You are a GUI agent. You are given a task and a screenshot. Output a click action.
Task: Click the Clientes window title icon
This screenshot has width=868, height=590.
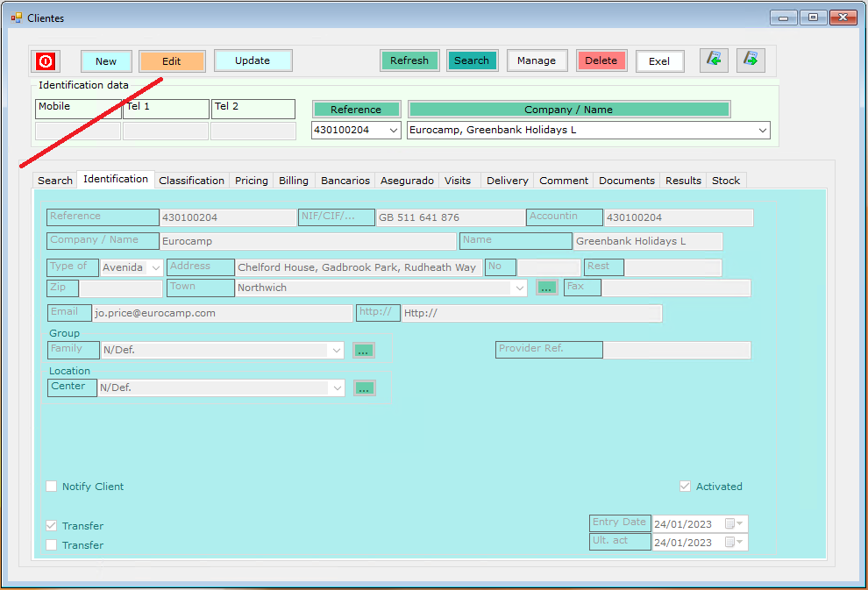coord(16,18)
